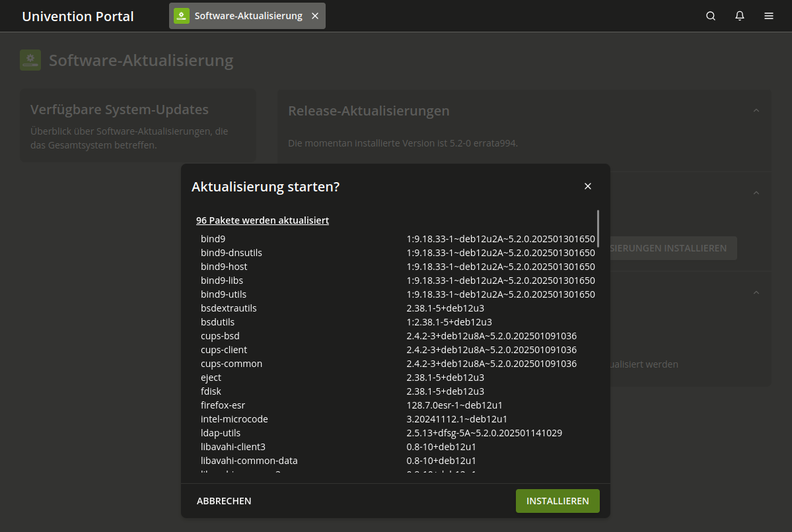Click the ABBRECHEN button
Viewport: 792px width, 532px height.
pos(224,500)
